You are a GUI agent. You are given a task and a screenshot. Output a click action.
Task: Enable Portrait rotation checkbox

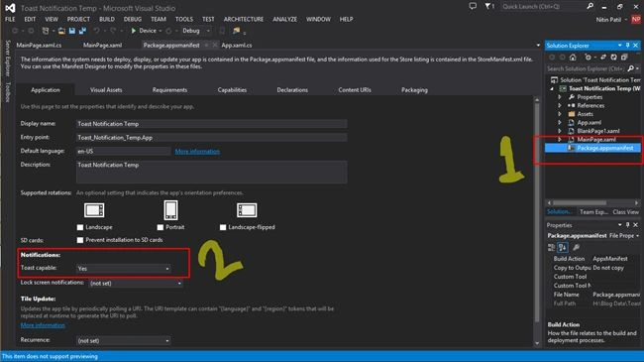(161, 227)
